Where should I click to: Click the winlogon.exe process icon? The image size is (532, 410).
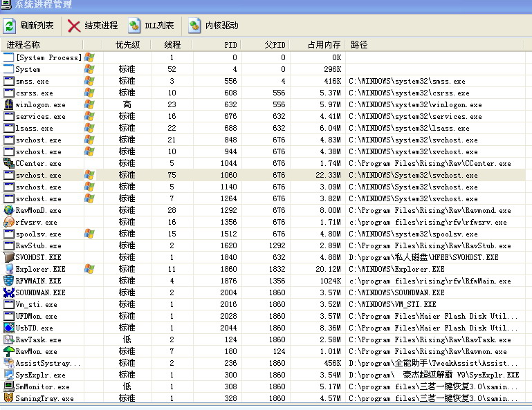click(x=8, y=104)
